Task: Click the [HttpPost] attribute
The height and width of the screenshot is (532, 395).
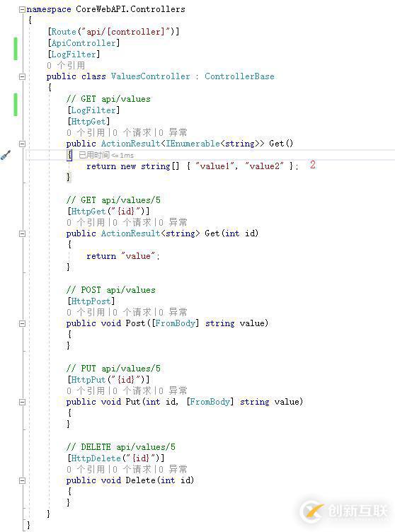Action: [91, 301]
